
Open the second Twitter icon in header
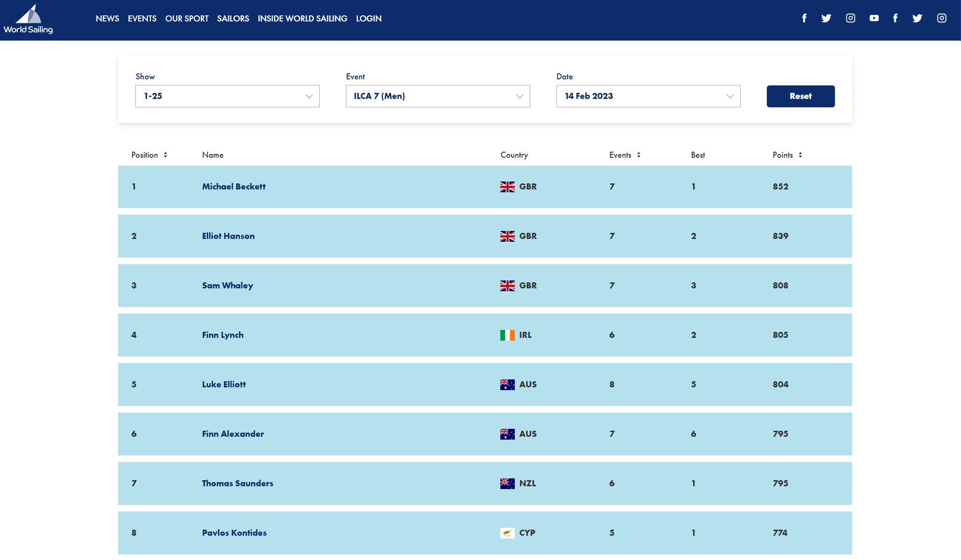[917, 18]
